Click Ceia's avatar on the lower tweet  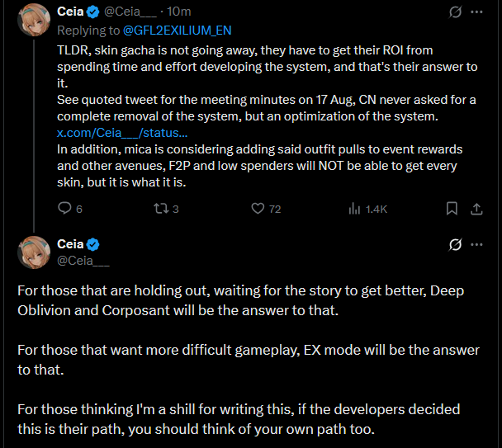tap(35, 252)
